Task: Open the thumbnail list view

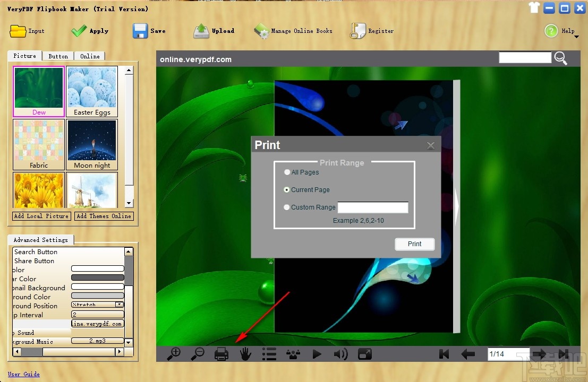Action: (269, 353)
